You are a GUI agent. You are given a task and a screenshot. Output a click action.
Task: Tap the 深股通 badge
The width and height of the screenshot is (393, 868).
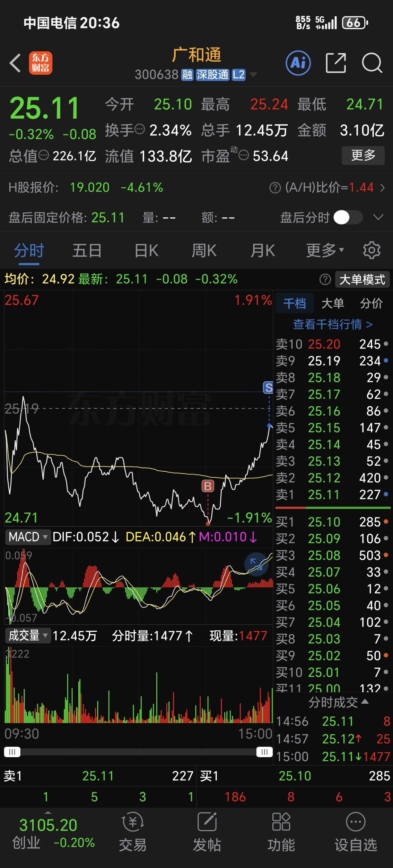click(x=212, y=75)
